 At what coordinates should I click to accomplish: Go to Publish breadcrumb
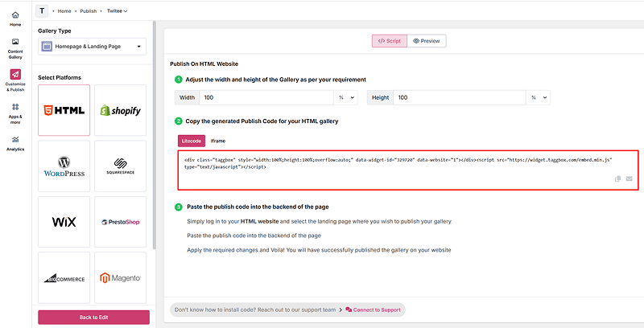[x=89, y=11]
